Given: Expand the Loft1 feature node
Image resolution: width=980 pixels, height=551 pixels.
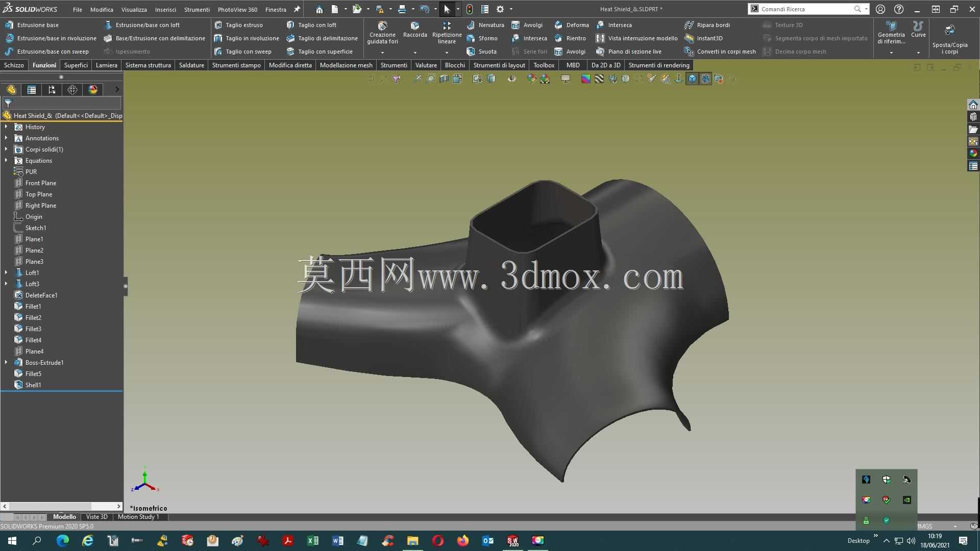Looking at the screenshot, I should [x=6, y=272].
